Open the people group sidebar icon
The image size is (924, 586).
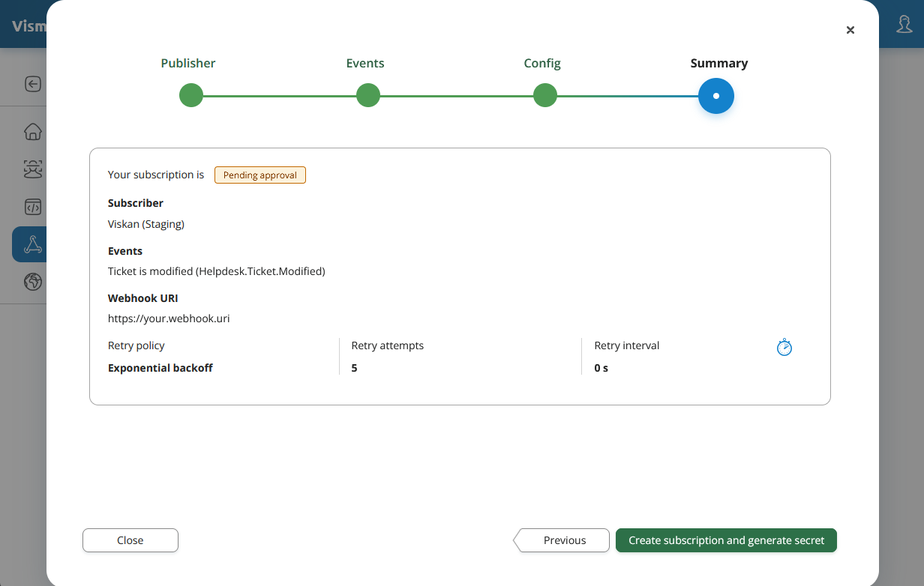pyautogui.click(x=33, y=169)
